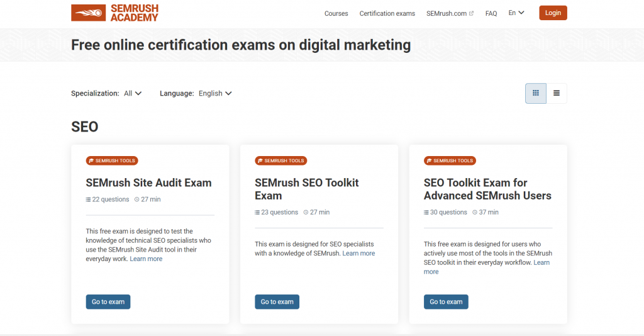Go to exam for SEMrush SEO Toolkit
The height and width of the screenshot is (336, 644).
click(277, 302)
